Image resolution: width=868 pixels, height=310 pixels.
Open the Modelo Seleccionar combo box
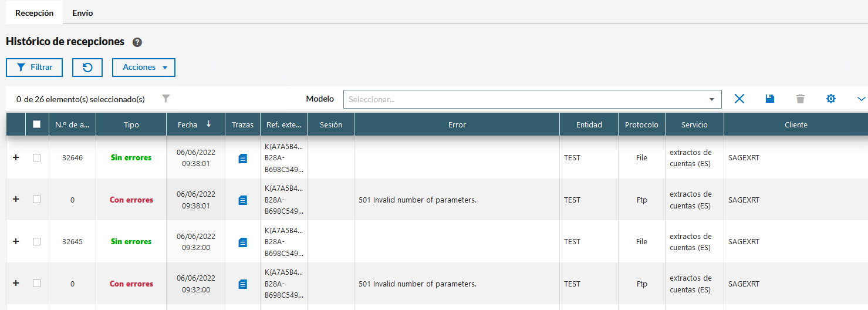[x=532, y=99]
